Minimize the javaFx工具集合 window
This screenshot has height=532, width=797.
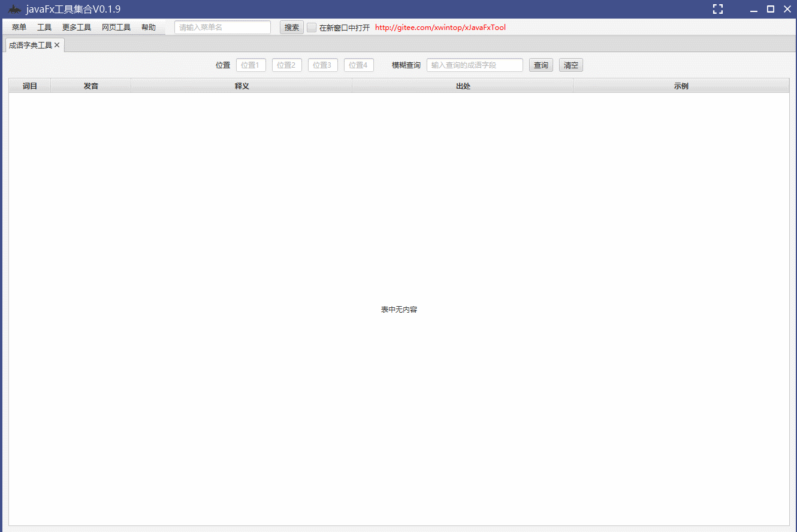click(754, 10)
